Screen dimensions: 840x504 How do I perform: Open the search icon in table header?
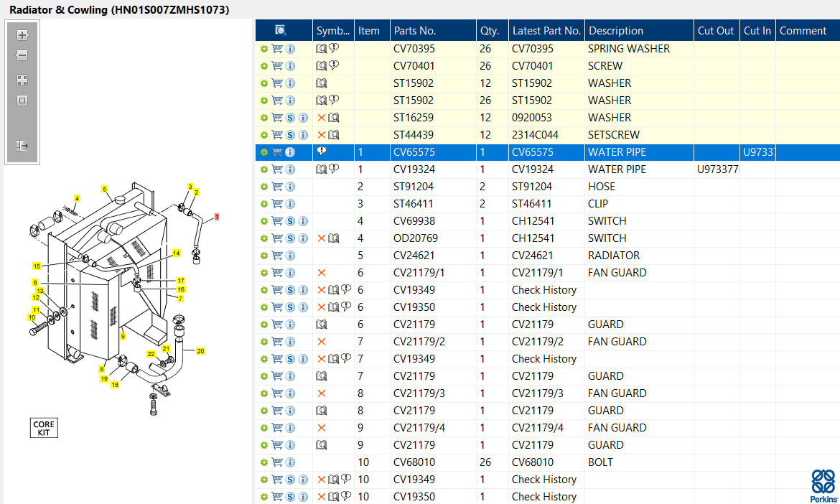pyautogui.click(x=280, y=31)
